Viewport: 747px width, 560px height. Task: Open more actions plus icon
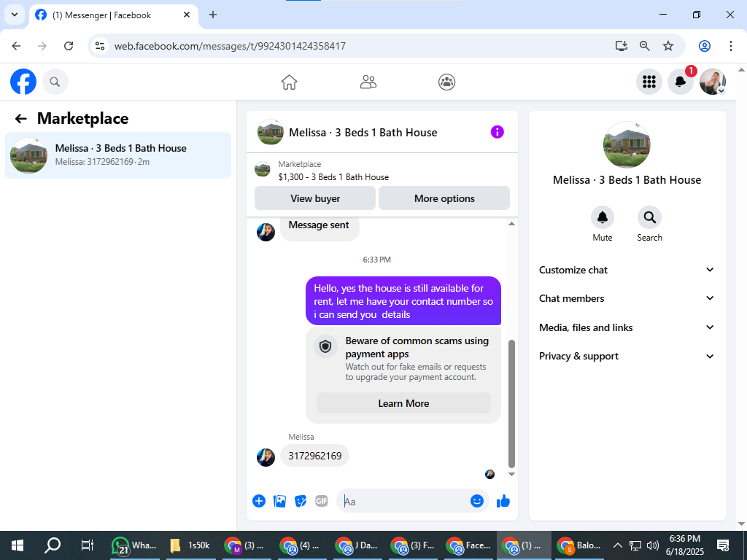259,501
